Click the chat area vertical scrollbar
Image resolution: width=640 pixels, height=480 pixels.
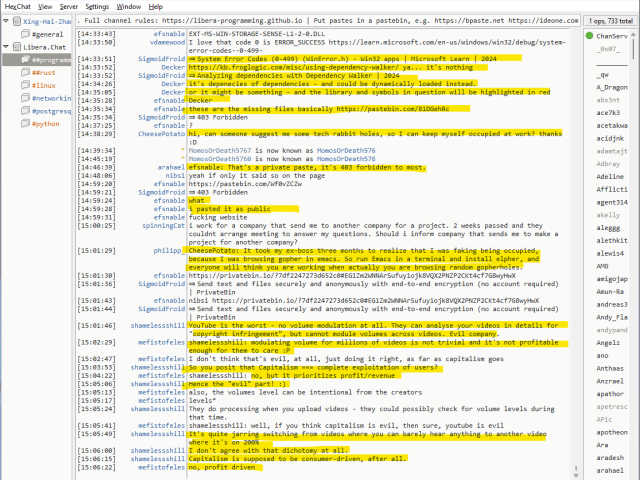point(575,250)
